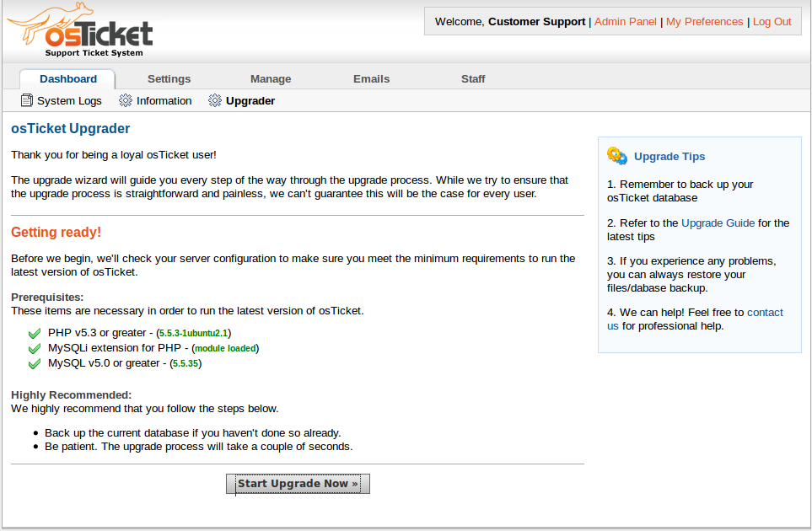
Task: Click the Highly Recommended: label
Action: tap(72, 395)
